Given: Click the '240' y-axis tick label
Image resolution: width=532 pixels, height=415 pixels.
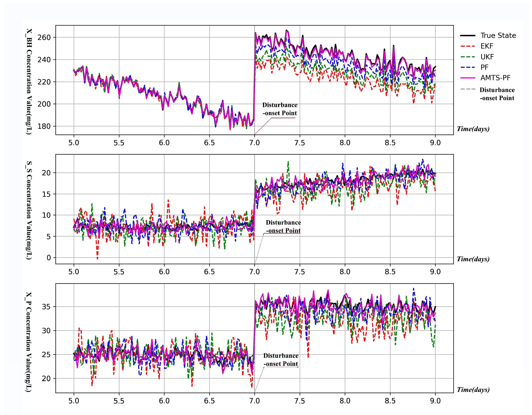Looking at the screenshot, I should (x=44, y=60).
